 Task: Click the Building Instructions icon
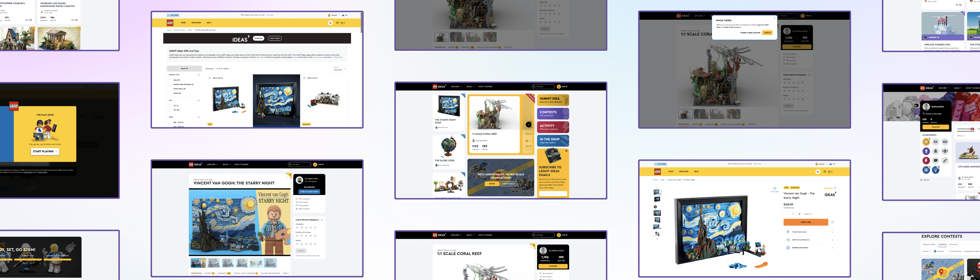[x=788, y=248]
